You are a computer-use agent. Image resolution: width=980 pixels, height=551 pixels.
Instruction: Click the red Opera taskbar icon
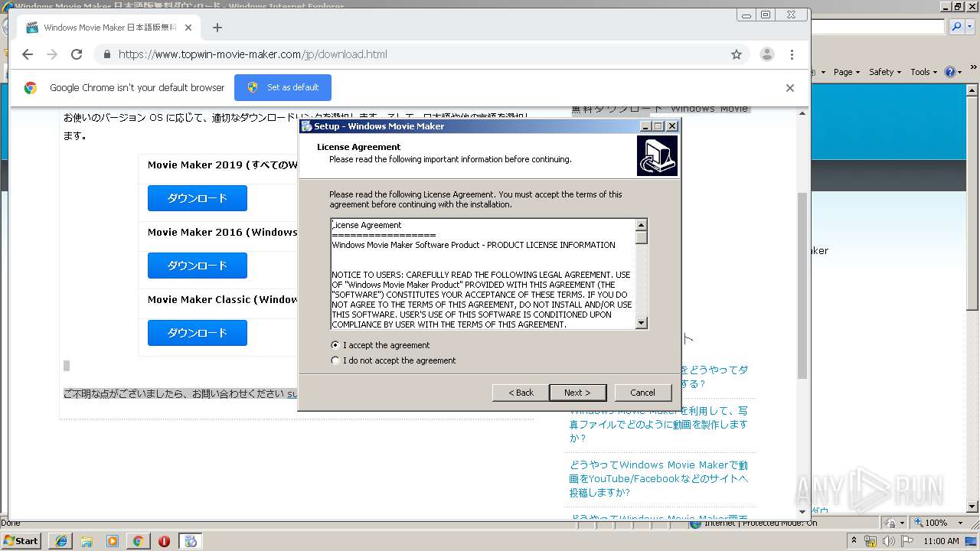164,541
